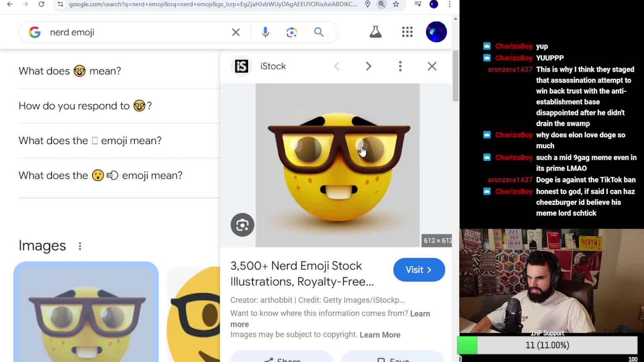This screenshot has width=644, height=362.
Task: Search inside image with Lens button
Action: [242, 225]
